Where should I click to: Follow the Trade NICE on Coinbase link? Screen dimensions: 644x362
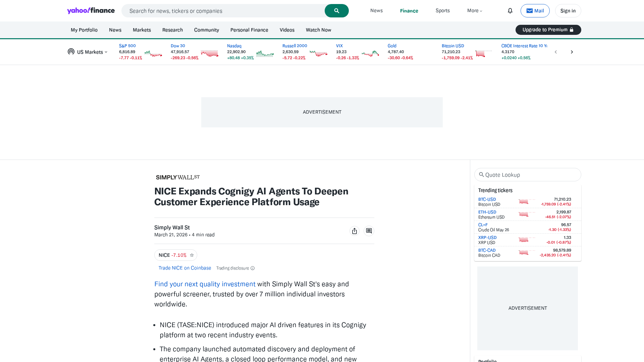(x=185, y=268)
